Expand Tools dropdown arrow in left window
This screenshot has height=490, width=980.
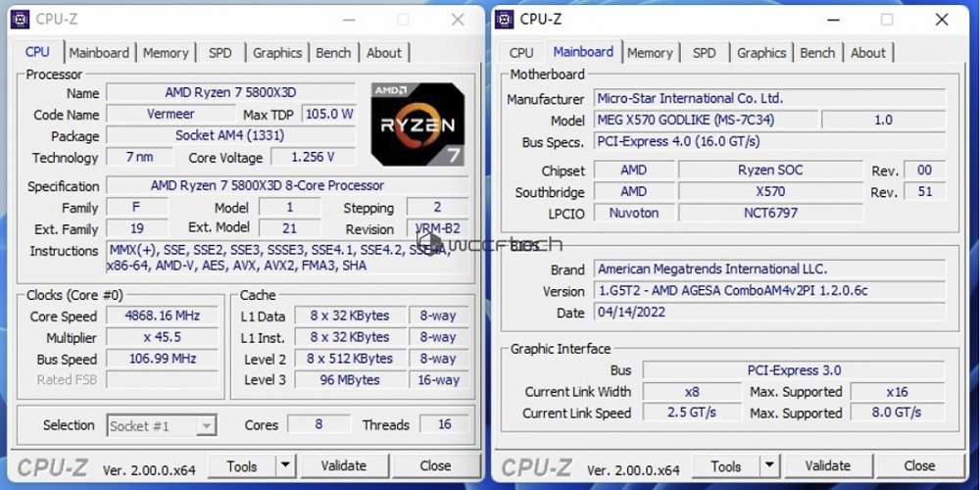coord(285,466)
